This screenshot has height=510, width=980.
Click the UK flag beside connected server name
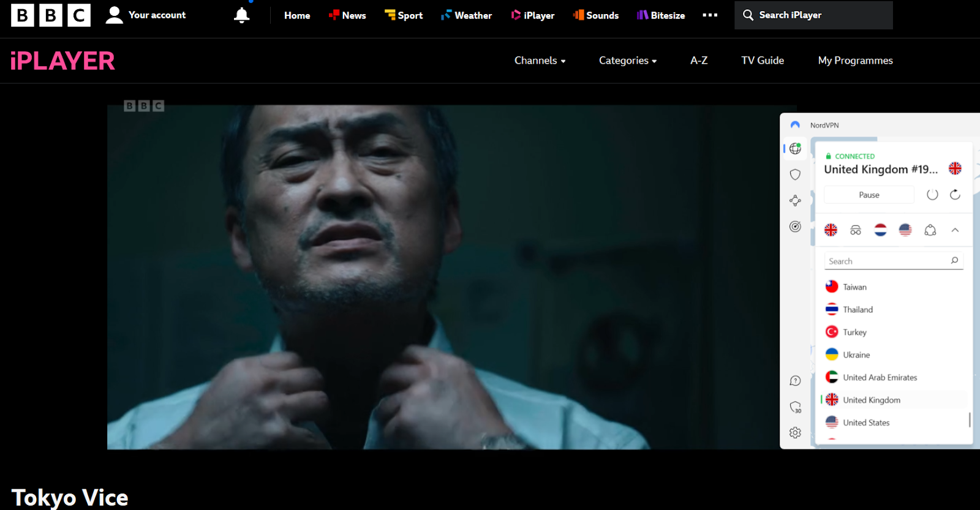click(955, 168)
